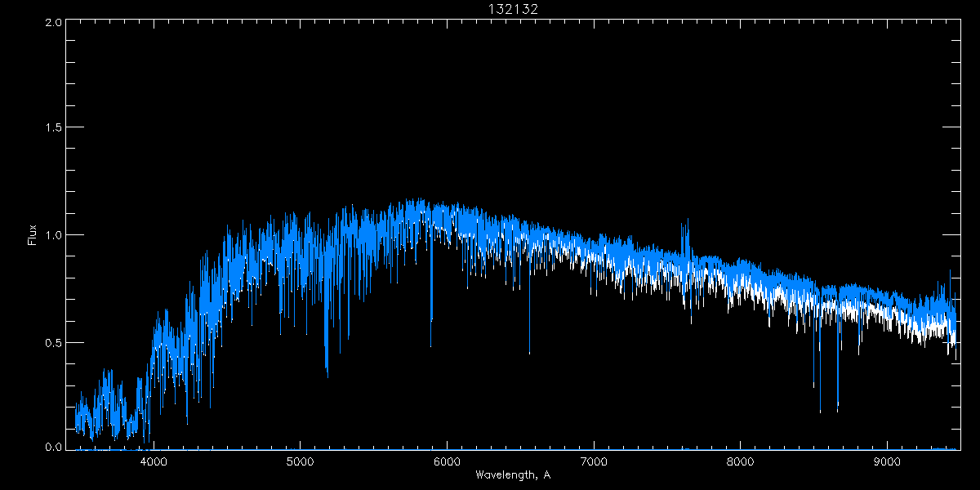The image size is (980, 490).
Task: Select the 4000 tick label on x-axis
Action: pyautogui.click(x=154, y=460)
